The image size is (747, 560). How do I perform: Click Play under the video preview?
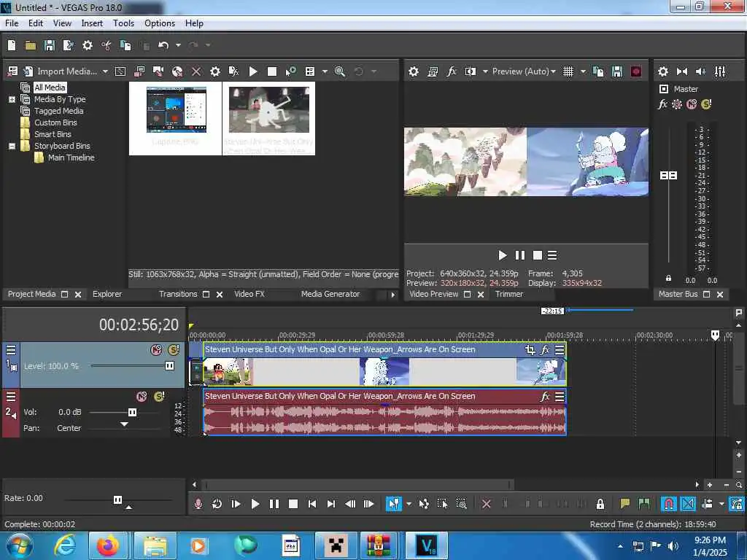point(502,256)
